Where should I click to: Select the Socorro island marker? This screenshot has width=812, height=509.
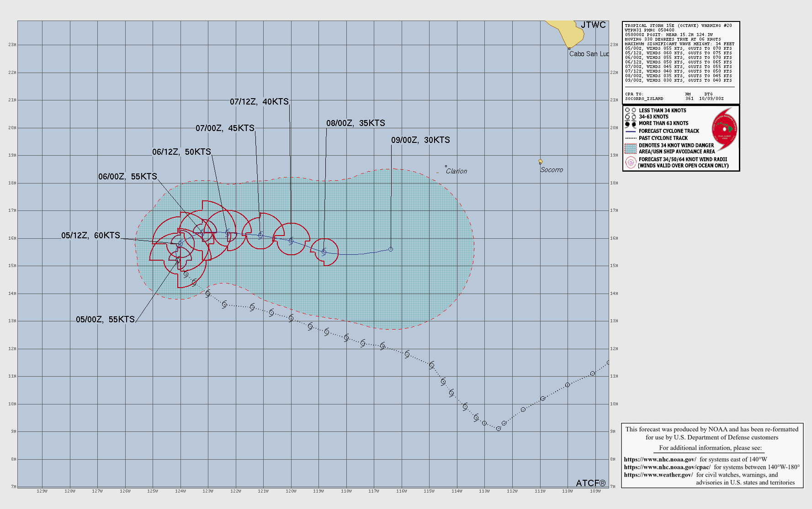click(x=540, y=162)
